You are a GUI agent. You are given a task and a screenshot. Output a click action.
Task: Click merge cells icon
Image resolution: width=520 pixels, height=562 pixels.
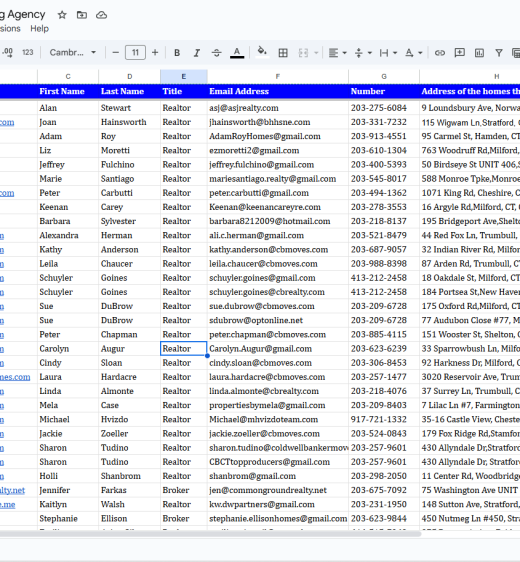303,53
